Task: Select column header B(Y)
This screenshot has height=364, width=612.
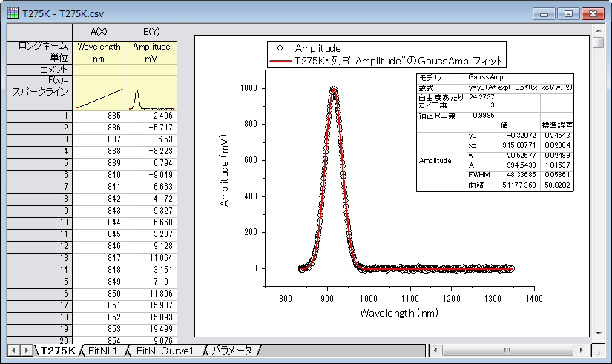Action: click(x=151, y=32)
